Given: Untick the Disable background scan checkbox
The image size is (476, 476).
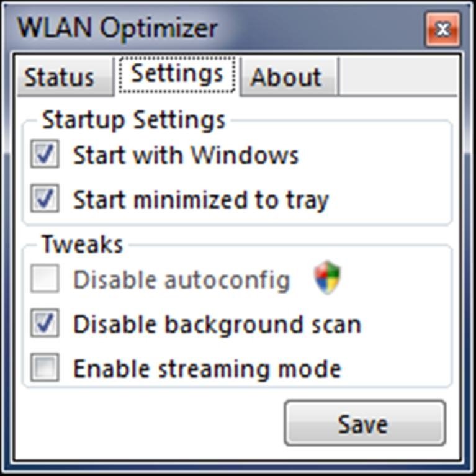Looking at the screenshot, I should (x=45, y=323).
